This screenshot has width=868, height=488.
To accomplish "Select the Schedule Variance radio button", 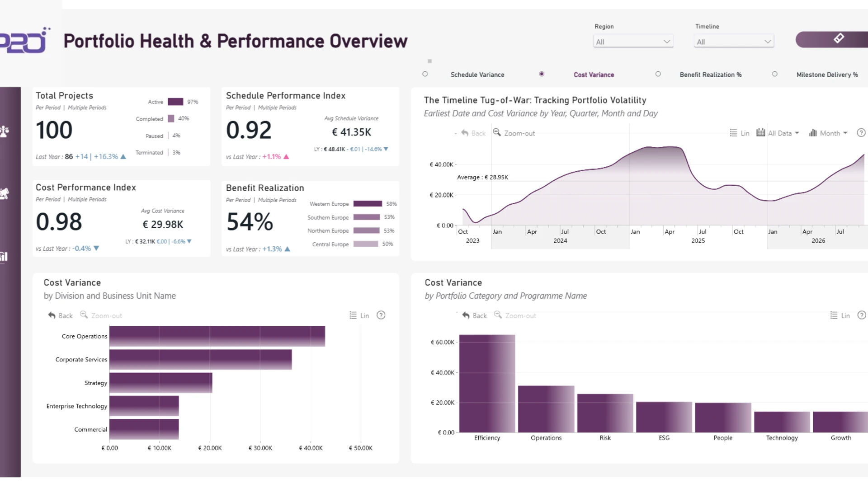I will 425,74.
